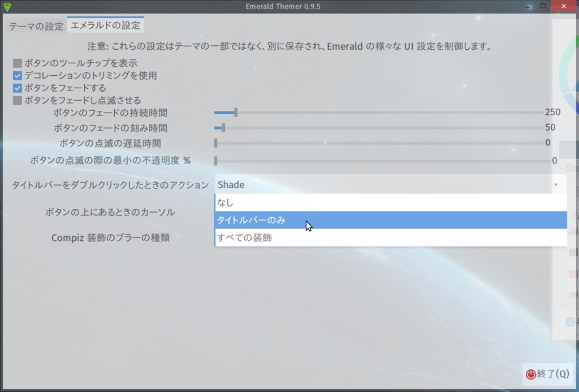Click the ボタンの点滅の遅延時間 slider handle
This screenshot has height=392, width=579.
click(x=215, y=143)
